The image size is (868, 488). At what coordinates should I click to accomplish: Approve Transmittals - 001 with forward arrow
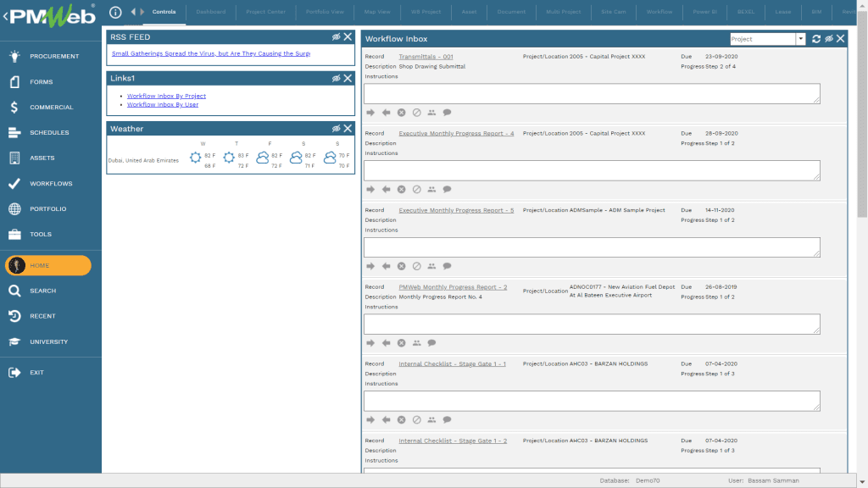pyautogui.click(x=370, y=113)
